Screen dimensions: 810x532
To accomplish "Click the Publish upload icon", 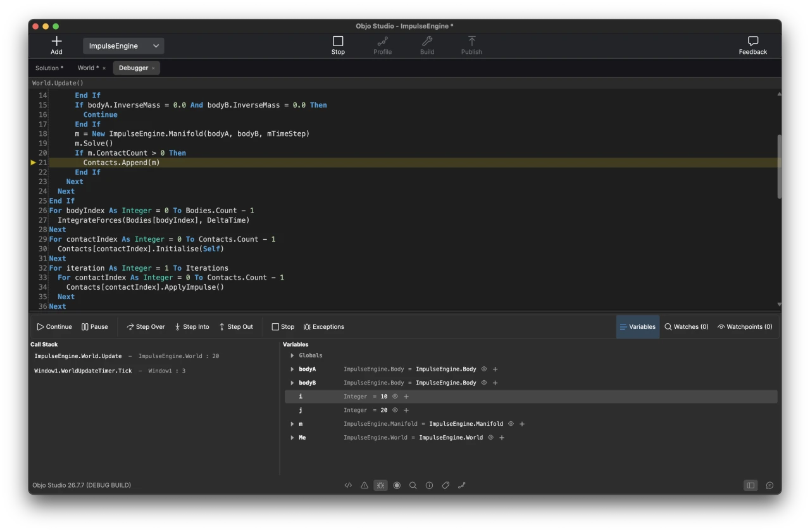I will point(471,41).
